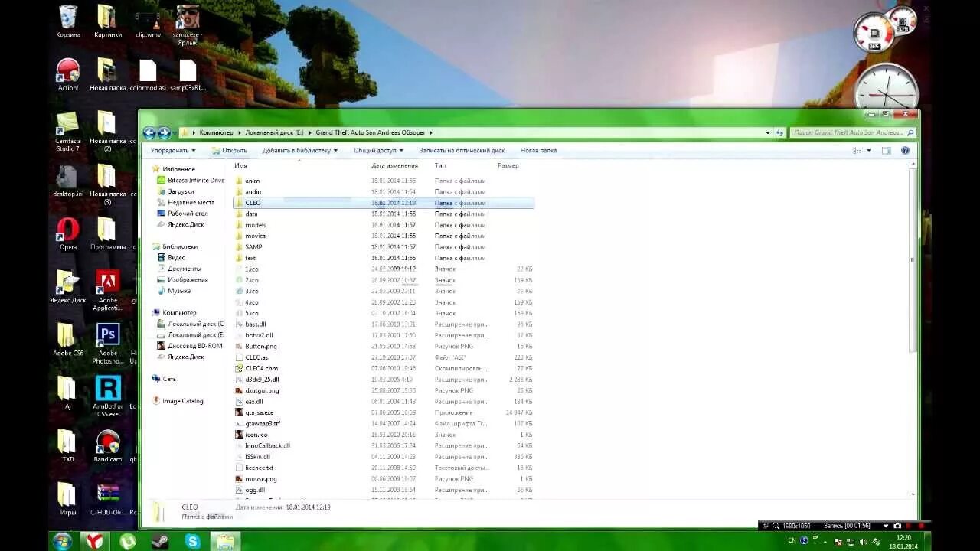This screenshot has height=551, width=980.
Task: Refresh the Explorer address bar
Action: (780, 132)
